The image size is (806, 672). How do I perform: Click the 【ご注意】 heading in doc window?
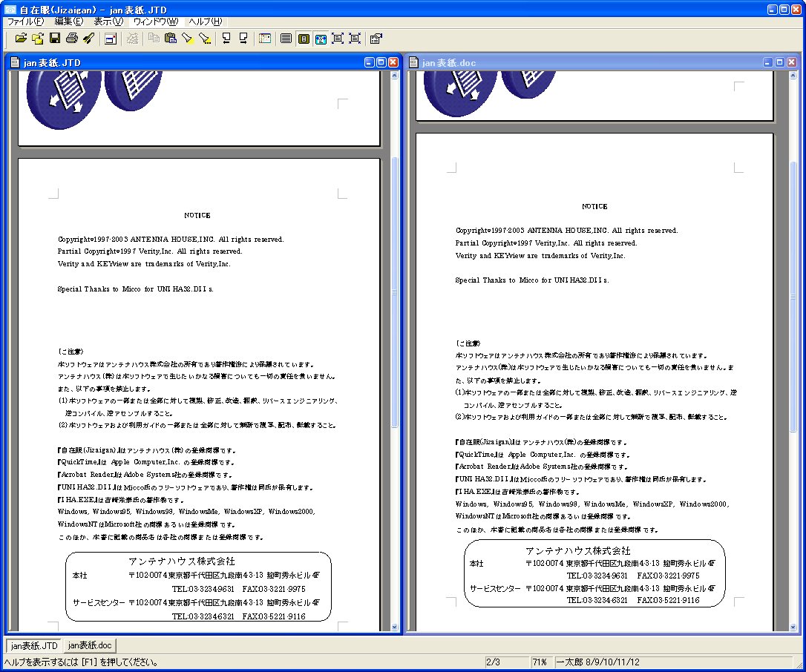tap(468, 343)
